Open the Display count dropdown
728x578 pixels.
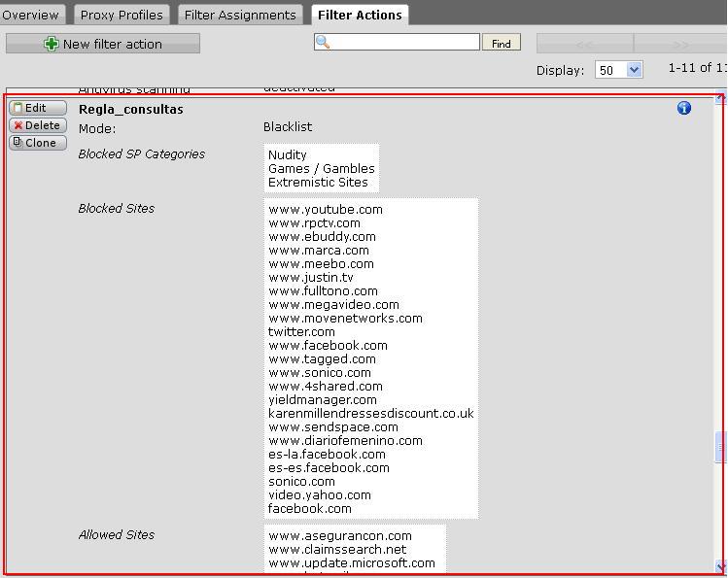click(x=619, y=70)
